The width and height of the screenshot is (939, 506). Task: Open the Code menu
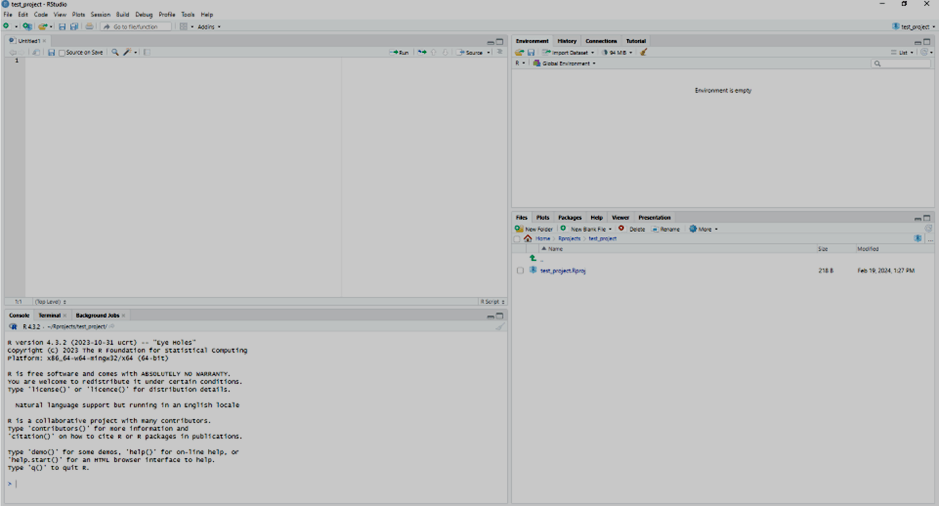click(41, 14)
